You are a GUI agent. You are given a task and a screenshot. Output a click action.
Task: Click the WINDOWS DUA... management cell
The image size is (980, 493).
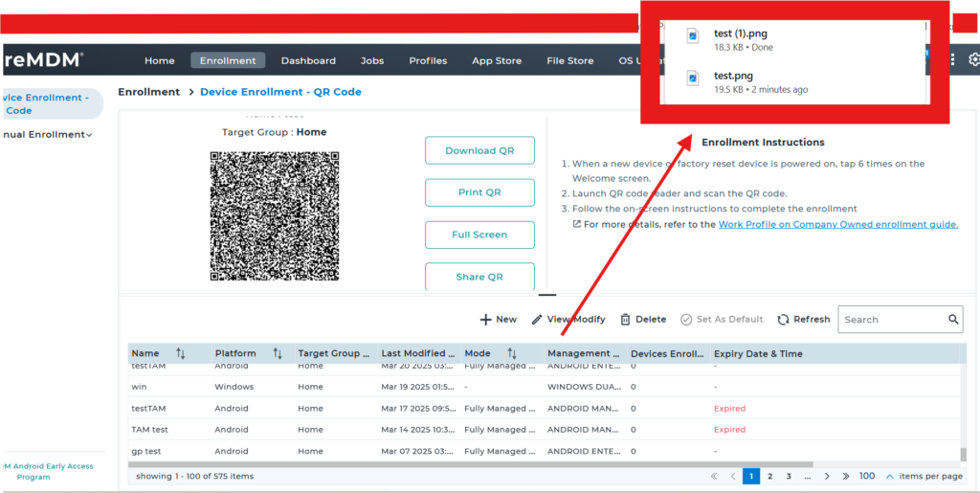[585, 387]
